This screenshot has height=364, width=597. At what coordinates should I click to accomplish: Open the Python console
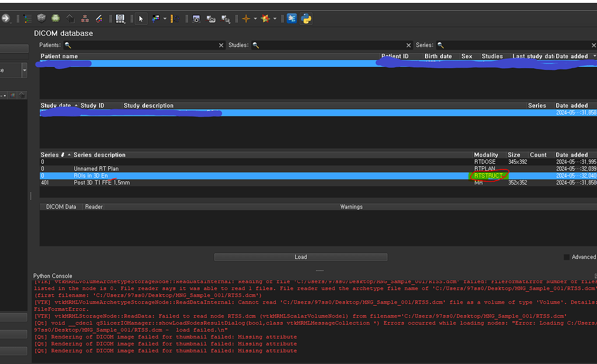tap(306, 18)
